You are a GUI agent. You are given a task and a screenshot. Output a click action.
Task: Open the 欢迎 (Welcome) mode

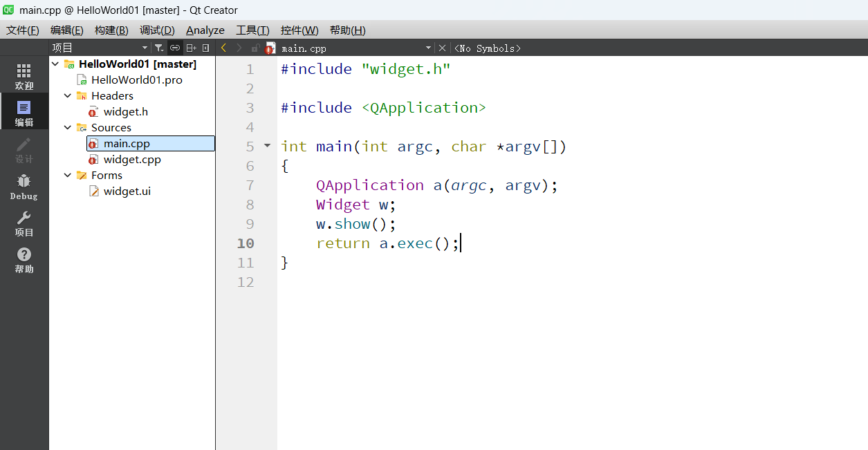coord(24,76)
